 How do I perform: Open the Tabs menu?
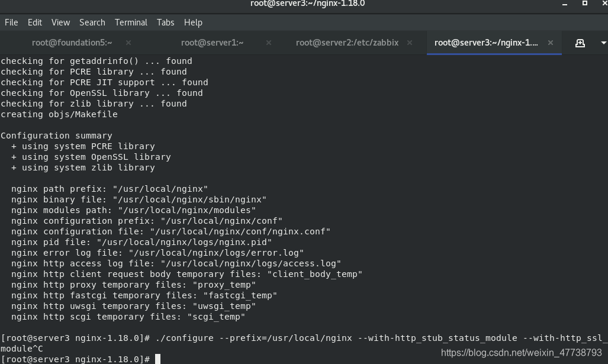166,22
